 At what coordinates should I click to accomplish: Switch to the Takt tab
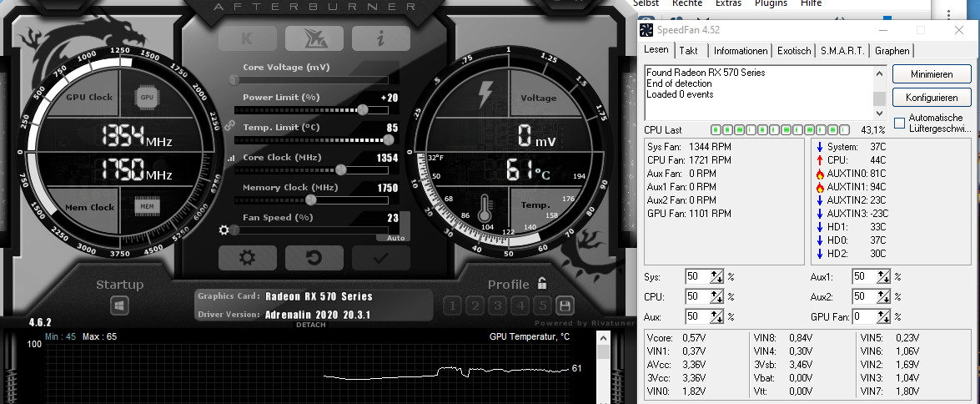tap(689, 51)
